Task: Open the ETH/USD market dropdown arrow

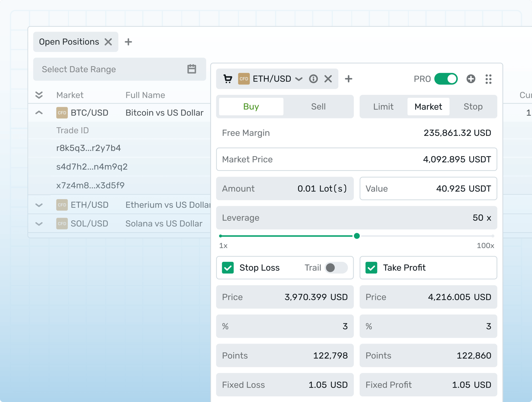Action: [299, 79]
